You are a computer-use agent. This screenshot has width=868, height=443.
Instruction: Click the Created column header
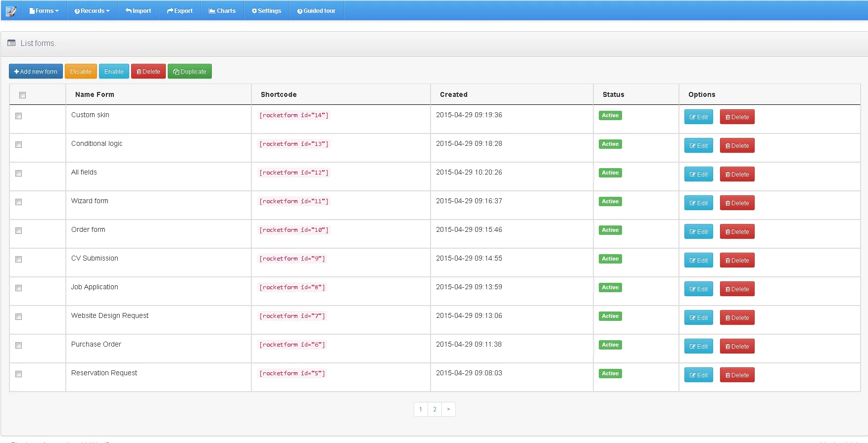point(454,94)
